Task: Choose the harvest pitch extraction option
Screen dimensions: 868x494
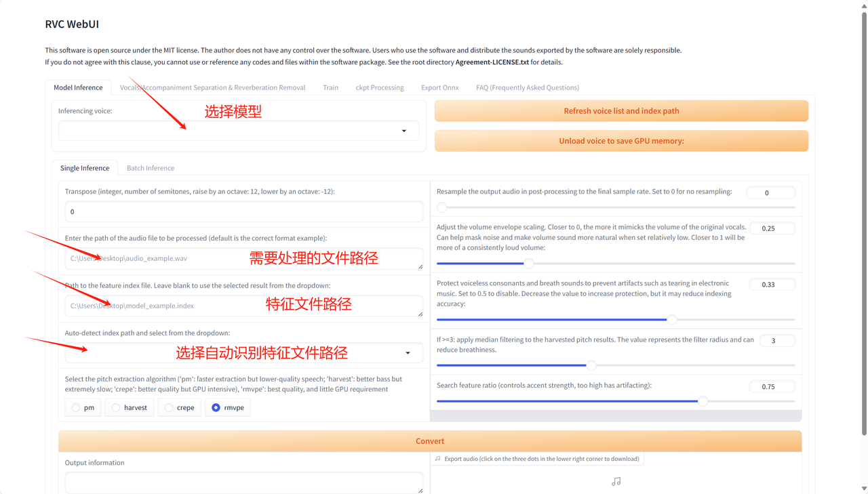Action: click(x=117, y=408)
